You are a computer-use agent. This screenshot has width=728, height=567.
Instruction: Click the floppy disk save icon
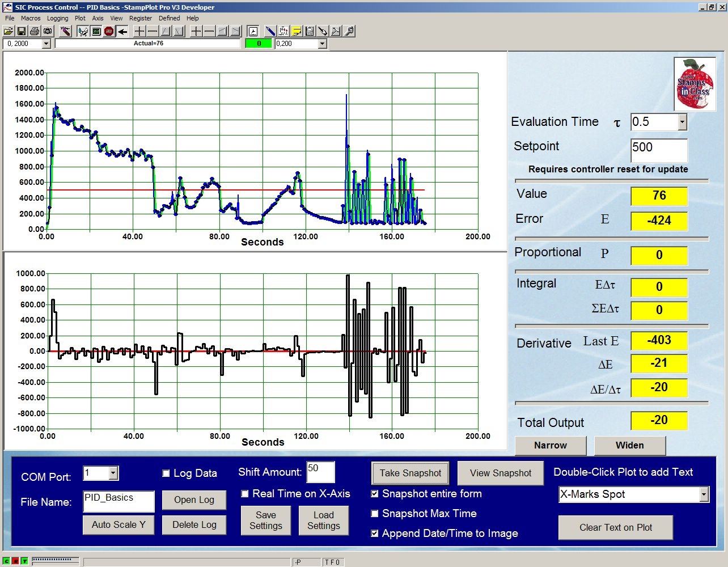point(22,31)
